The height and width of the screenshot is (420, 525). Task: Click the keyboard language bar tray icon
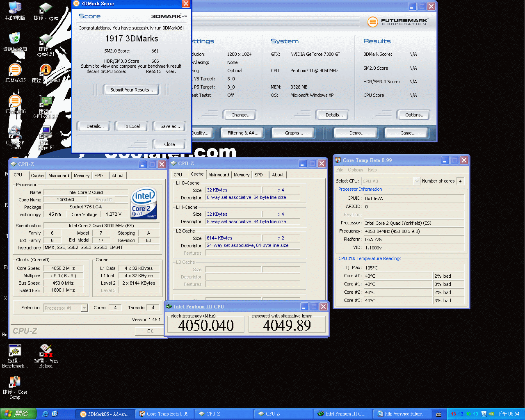(439, 414)
